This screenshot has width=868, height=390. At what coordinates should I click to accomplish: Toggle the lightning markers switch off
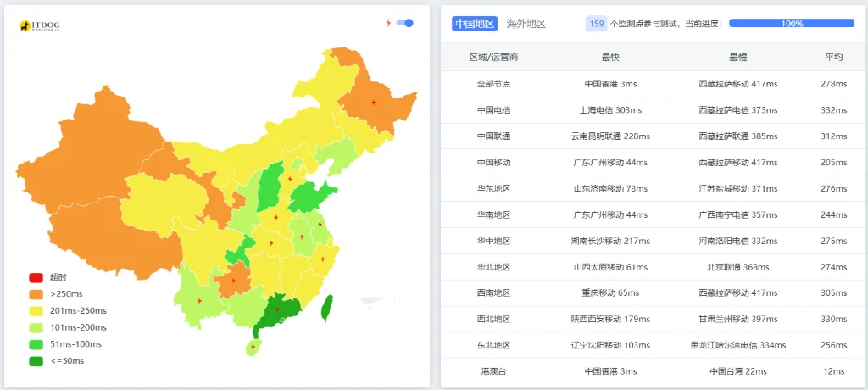[405, 23]
